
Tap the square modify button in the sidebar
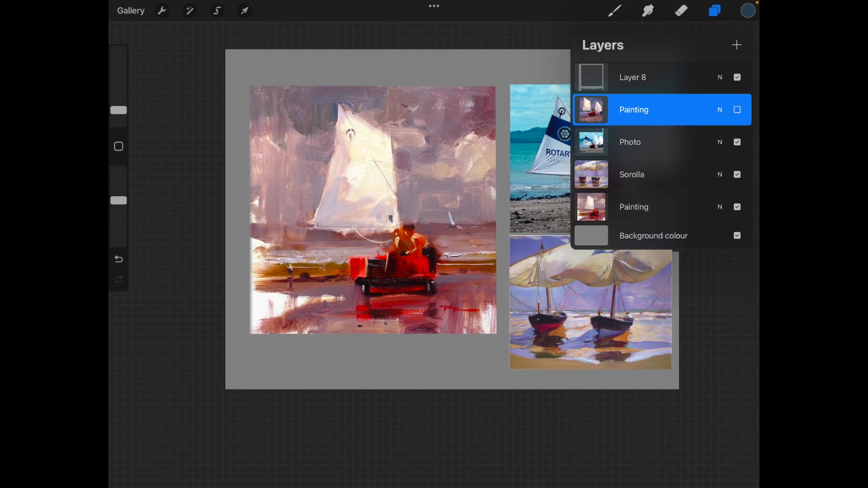click(118, 146)
